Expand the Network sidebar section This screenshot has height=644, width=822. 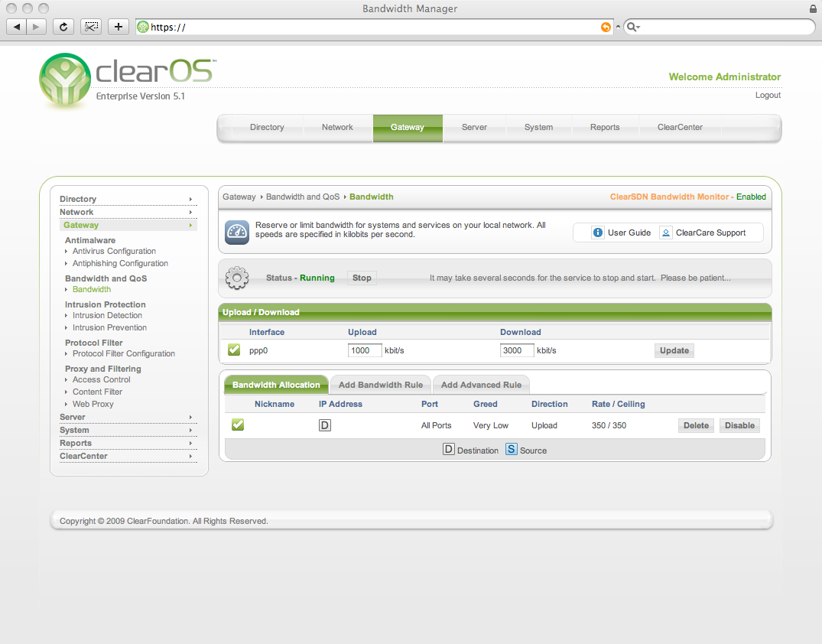coord(128,212)
